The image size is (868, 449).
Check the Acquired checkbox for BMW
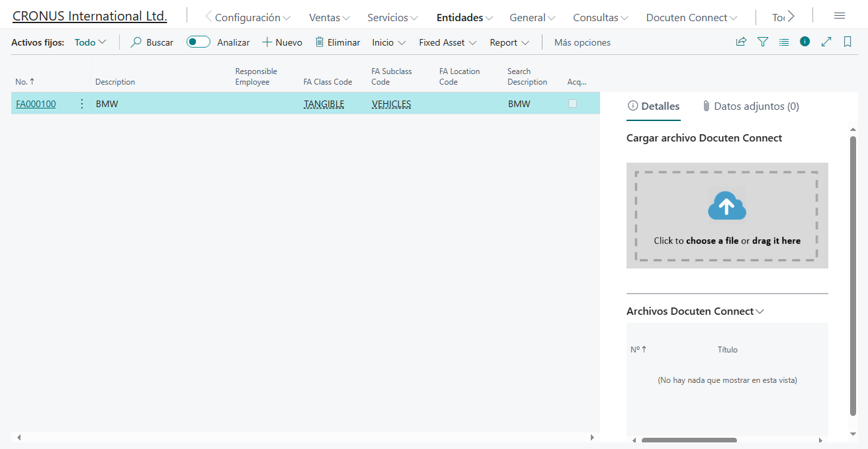click(x=573, y=104)
